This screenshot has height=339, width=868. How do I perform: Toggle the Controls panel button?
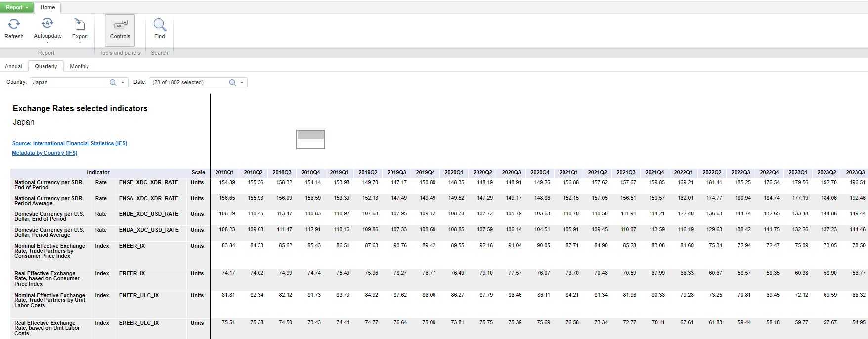pyautogui.click(x=120, y=30)
